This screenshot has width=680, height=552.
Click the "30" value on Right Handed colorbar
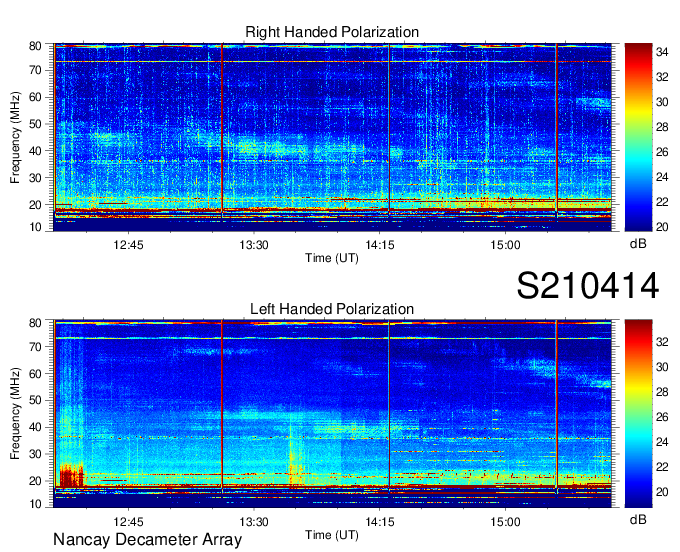click(662, 102)
